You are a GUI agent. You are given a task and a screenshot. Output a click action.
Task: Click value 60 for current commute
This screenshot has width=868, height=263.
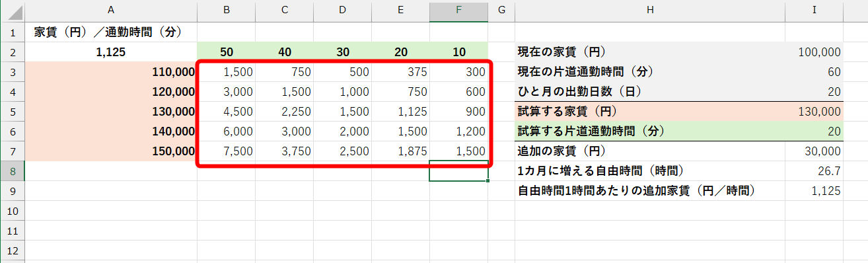814,71
